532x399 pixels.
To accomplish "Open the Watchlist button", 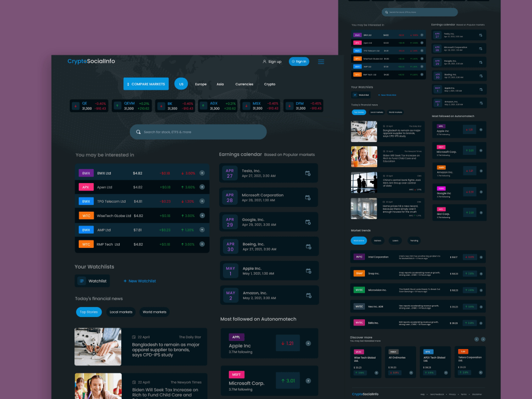I will (x=92, y=281).
